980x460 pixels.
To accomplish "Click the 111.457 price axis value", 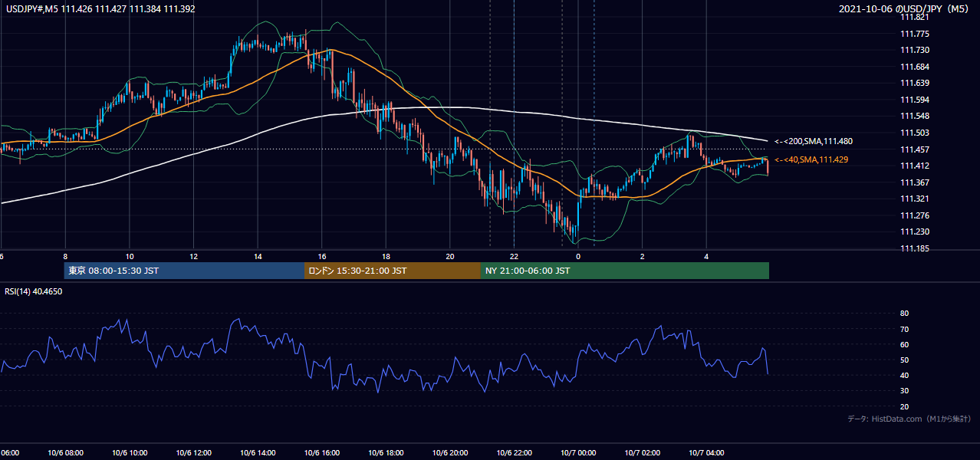I will [915, 149].
